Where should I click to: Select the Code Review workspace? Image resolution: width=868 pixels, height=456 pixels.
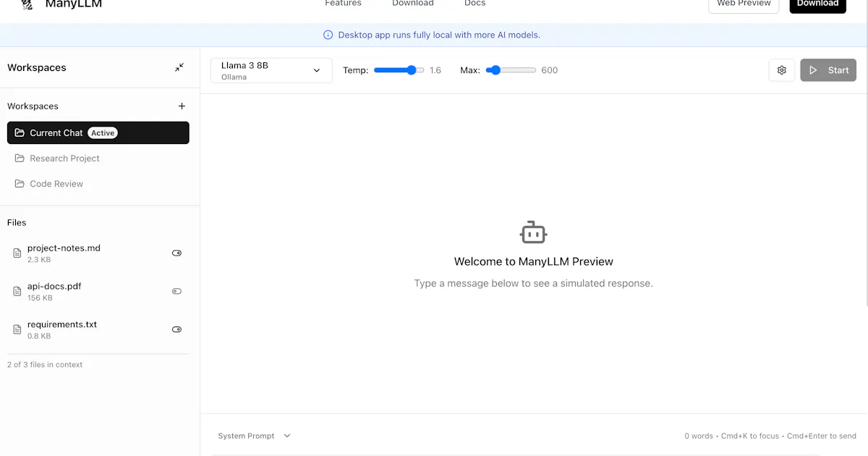coord(98,183)
